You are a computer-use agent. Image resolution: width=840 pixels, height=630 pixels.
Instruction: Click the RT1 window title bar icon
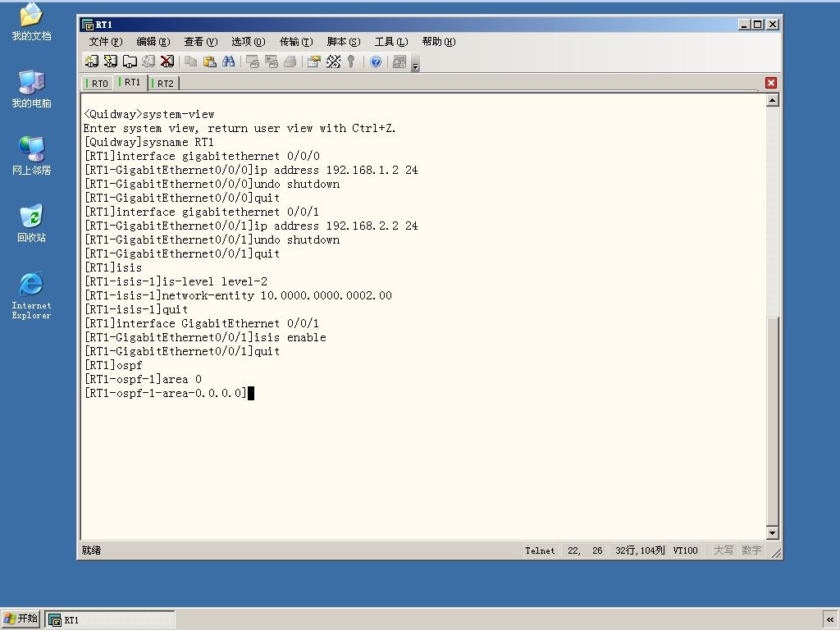(x=87, y=25)
